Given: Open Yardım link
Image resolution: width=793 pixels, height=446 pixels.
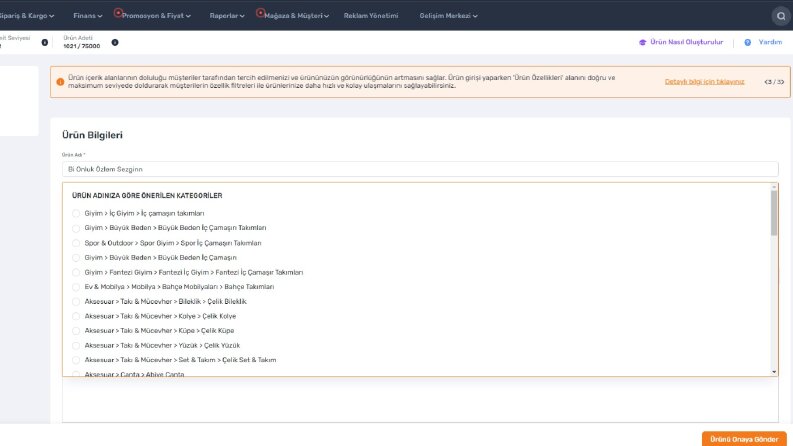Looking at the screenshot, I should click(x=770, y=42).
